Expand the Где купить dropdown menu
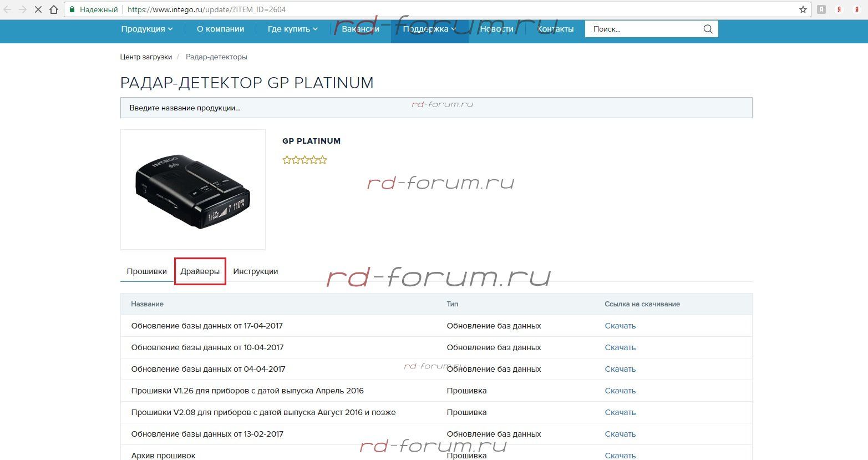This screenshot has width=868, height=460. [292, 29]
